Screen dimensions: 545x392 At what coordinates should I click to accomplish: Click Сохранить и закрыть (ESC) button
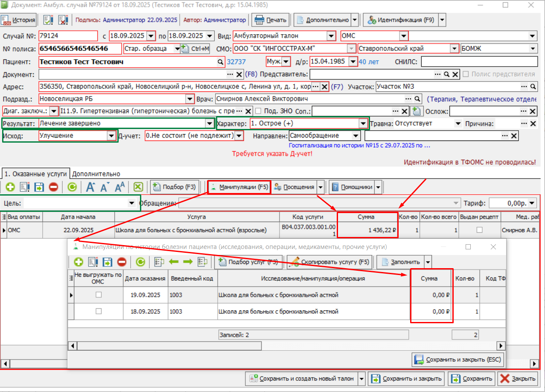coord(458,360)
